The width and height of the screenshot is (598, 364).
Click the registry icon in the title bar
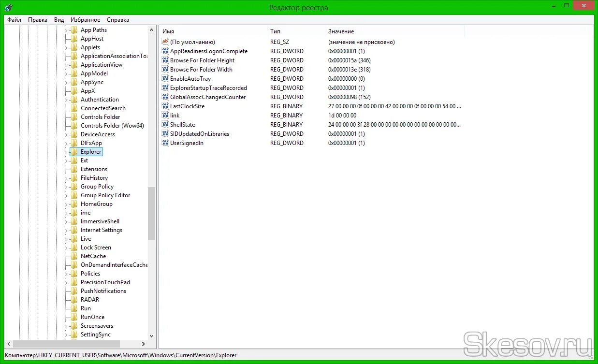point(7,7)
